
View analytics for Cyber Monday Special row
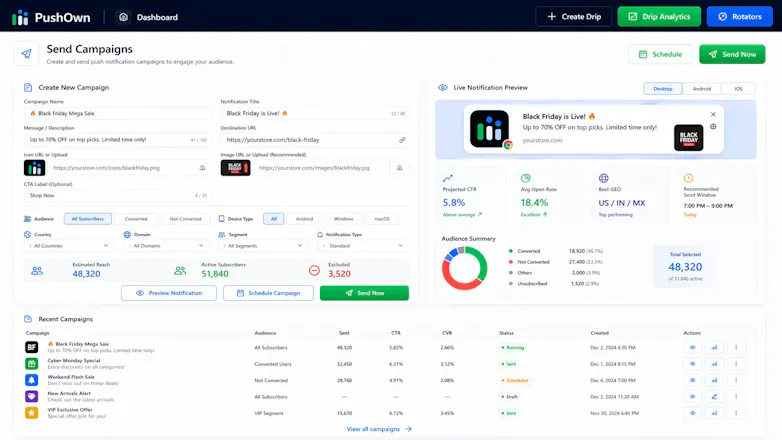tap(714, 364)
